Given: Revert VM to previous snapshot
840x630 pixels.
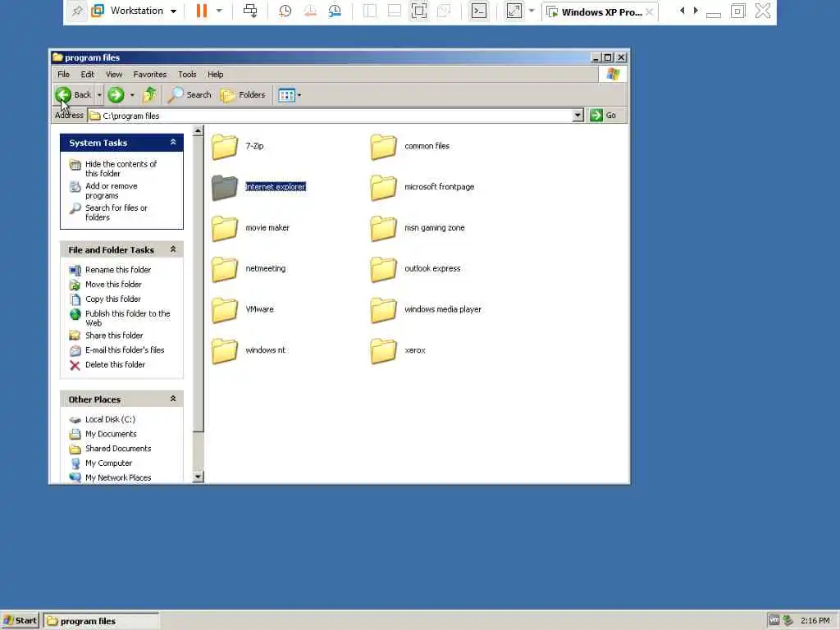Looking at the screenshot, I should pos(309,11).
